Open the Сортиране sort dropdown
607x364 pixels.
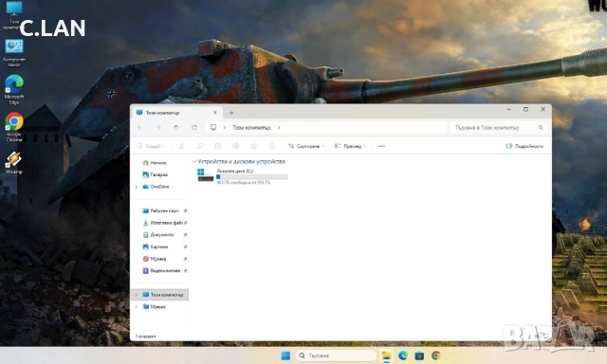306,146
